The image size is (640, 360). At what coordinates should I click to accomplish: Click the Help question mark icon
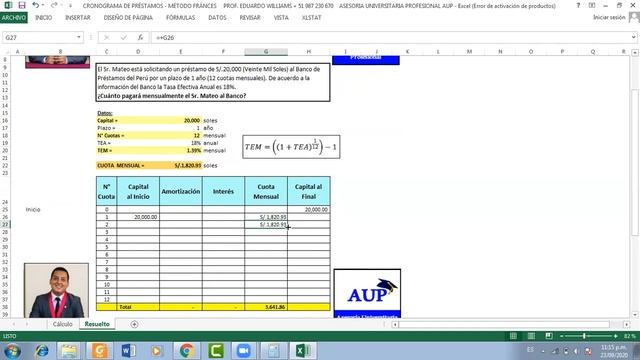click(578, 6)
